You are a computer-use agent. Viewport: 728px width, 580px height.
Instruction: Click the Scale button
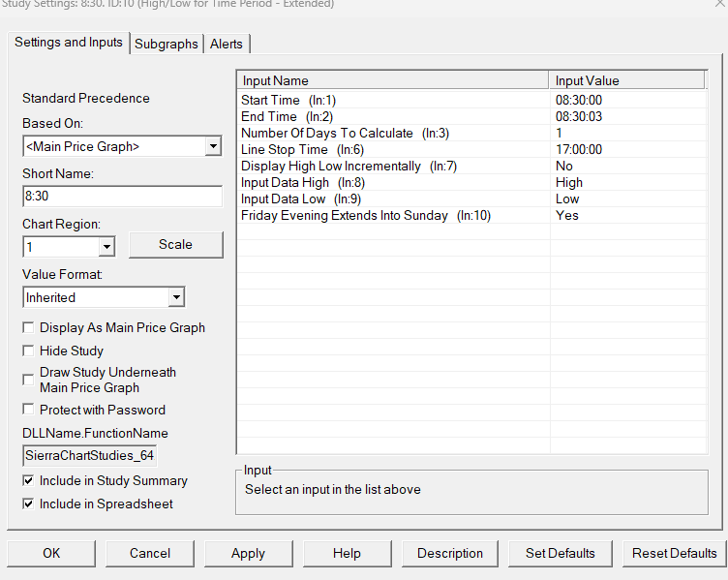tap(175, 245)
